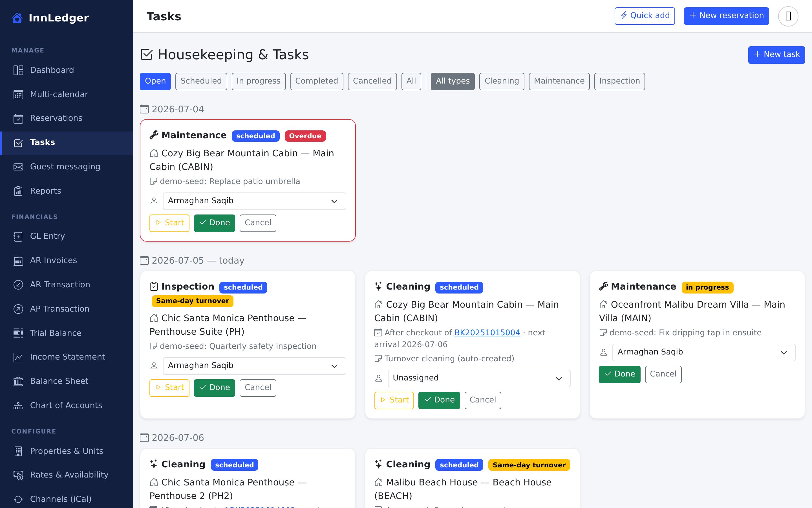Filter by Inspection task type
Viewport: 812px width, 508px height.
(x=619, y=81)
